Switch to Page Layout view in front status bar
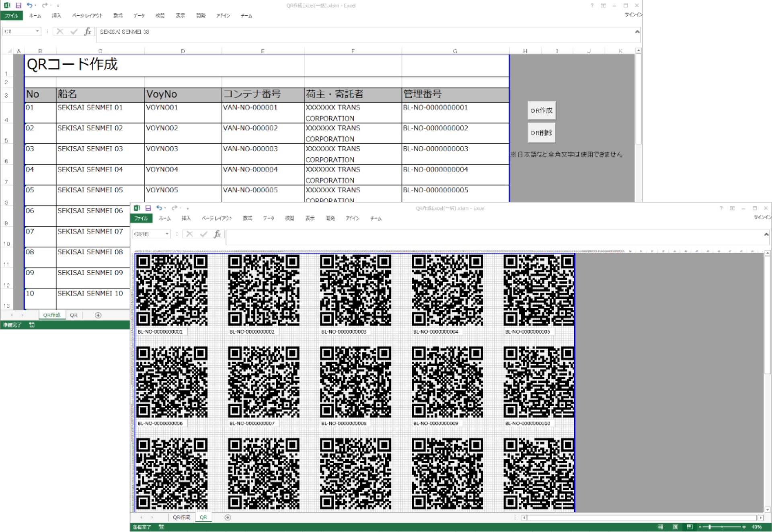The image size is (772, 532). point(675,527)
